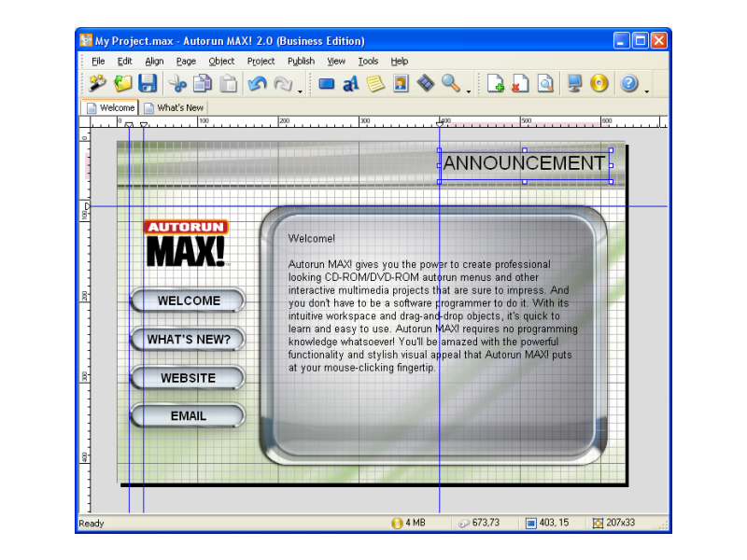Open the File menu
The height and width of the screenshot is (560, 747).
98,61
